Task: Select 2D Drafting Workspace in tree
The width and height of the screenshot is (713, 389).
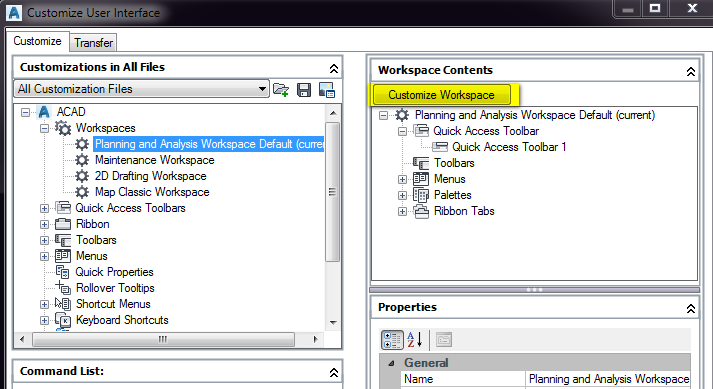Action: (x=151, y=176)
